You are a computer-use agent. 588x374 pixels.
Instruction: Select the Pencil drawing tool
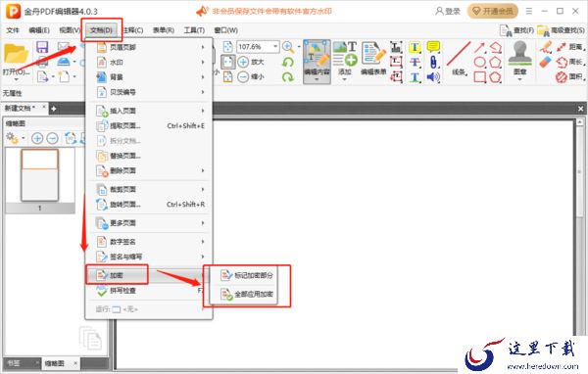coord(546,47)
